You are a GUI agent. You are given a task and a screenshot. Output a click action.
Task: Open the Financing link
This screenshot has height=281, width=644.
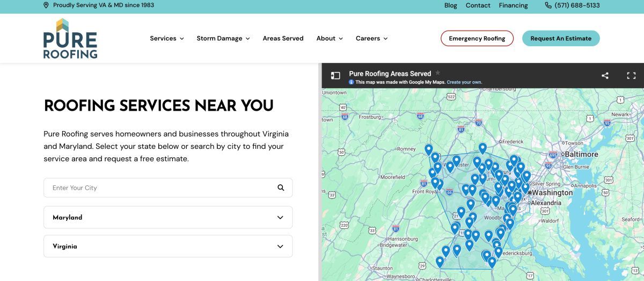514,5
